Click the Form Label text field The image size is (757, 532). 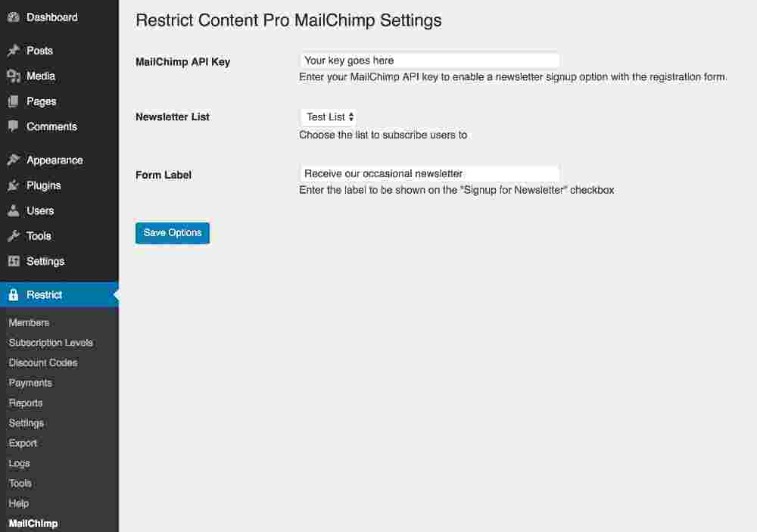click(430, 173)
